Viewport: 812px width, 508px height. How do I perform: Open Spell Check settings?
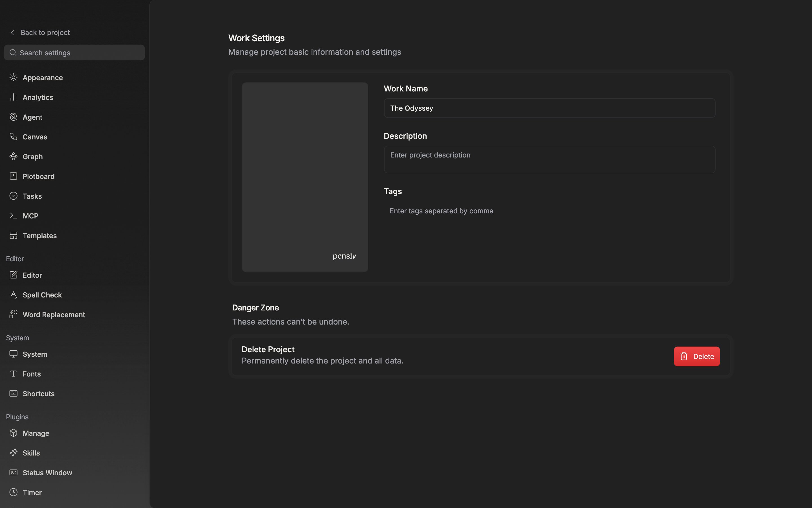(74, 295)
